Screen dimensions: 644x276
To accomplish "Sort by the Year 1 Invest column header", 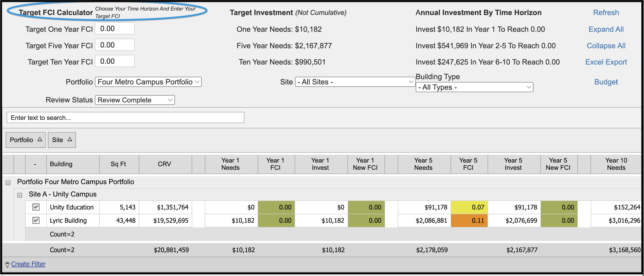I will tap(321, 164).
